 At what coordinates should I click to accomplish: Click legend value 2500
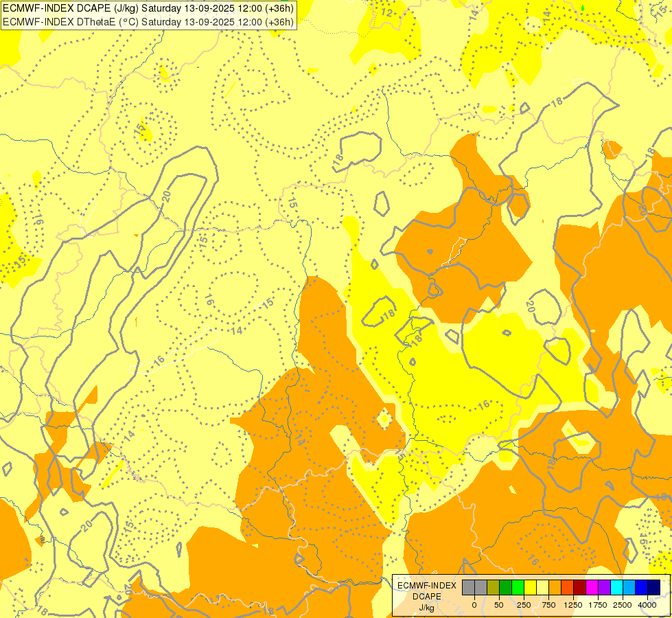click(623, 605)
